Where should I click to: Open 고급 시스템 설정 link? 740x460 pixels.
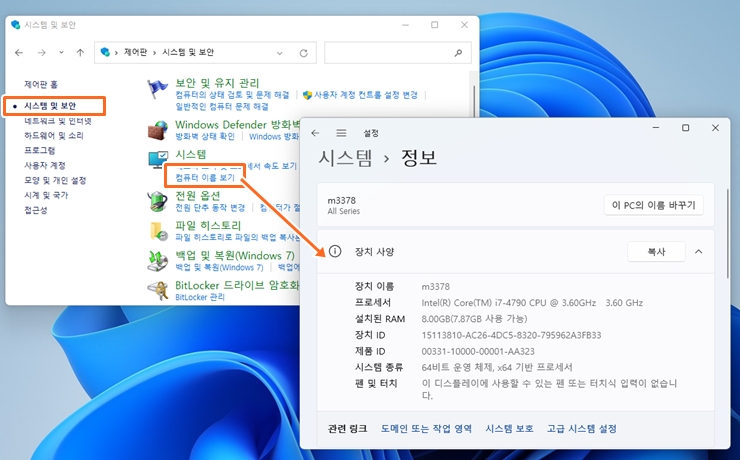[x=581, y=428]
